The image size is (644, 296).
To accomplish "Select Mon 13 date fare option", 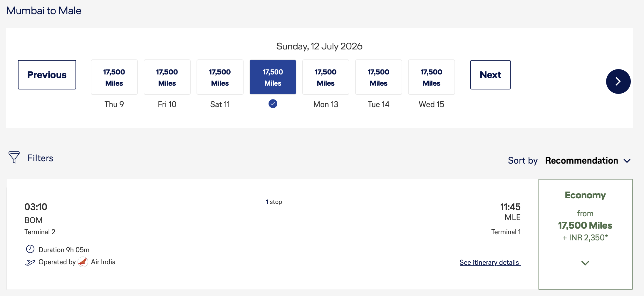I will [326, 77].
